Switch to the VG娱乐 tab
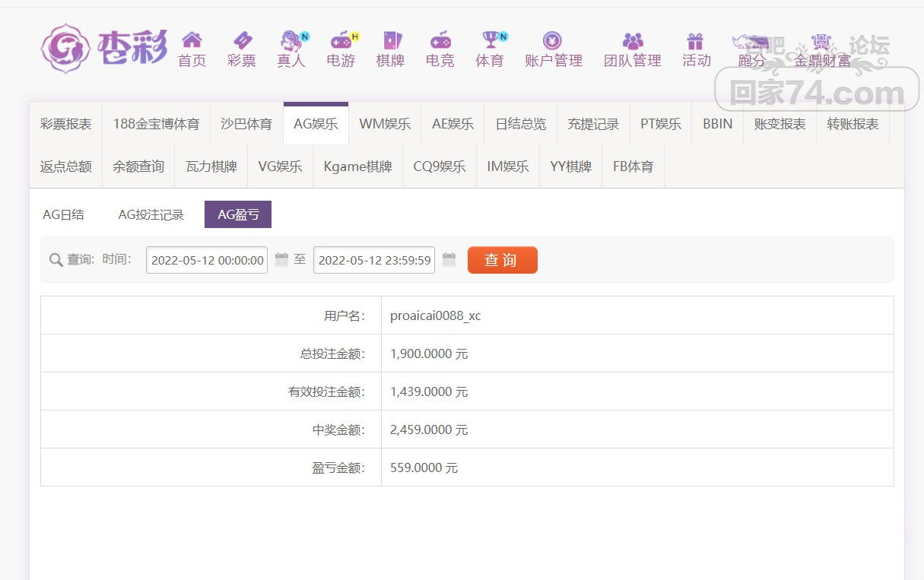Image resolution: width=924 pixels, height=580 pixels. point(280,166)
